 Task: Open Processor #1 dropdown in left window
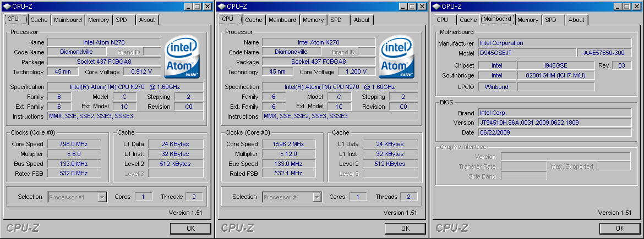tap(78, 197)
